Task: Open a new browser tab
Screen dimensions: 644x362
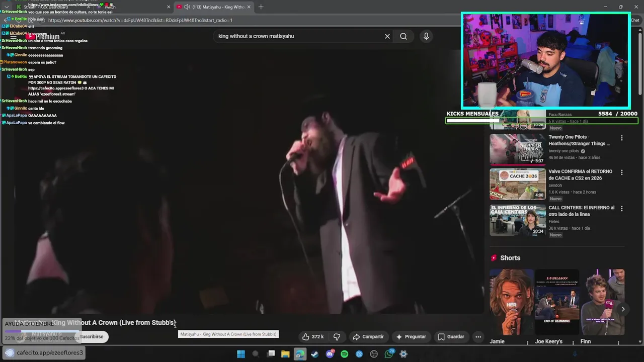Action: click(261, 7)
